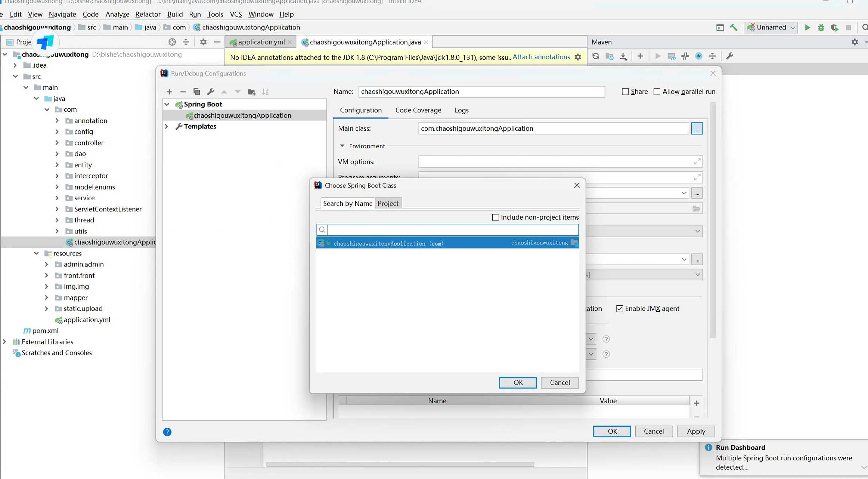Expand annotation package folder
The image size is (868, 479).
tap(57, 121)
